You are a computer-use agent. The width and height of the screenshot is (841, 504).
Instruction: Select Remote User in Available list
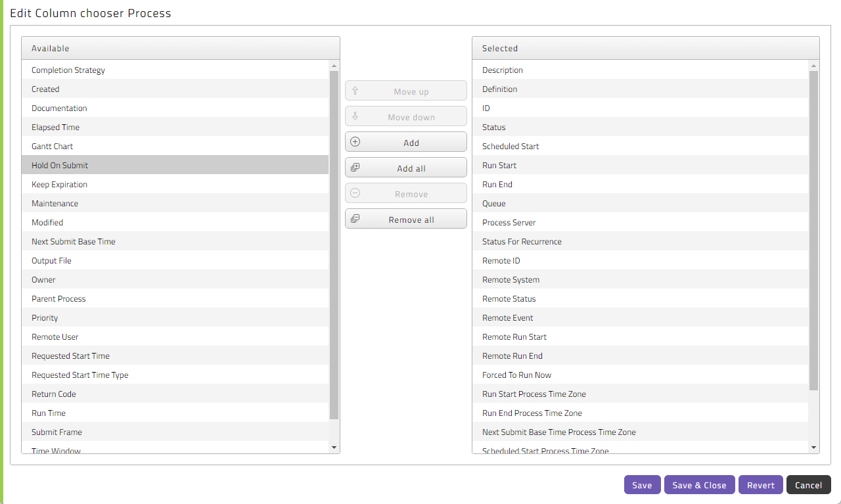tap(175, 336)
